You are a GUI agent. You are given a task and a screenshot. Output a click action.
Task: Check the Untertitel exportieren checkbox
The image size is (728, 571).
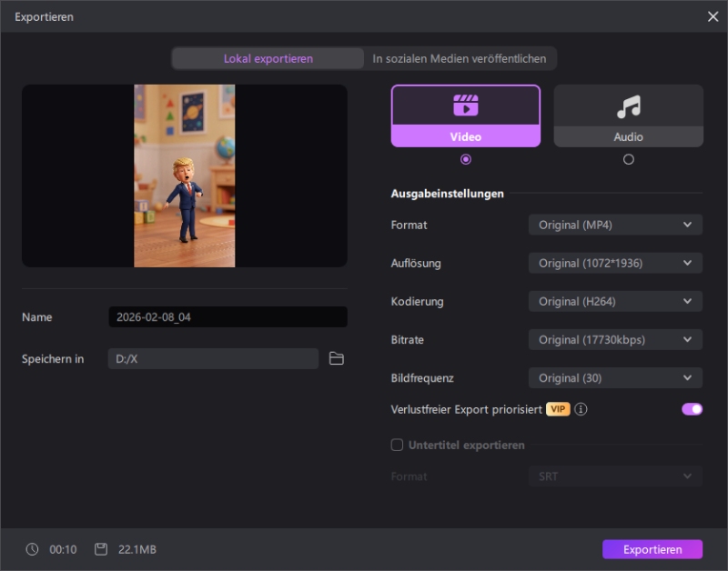click(397, 445)
